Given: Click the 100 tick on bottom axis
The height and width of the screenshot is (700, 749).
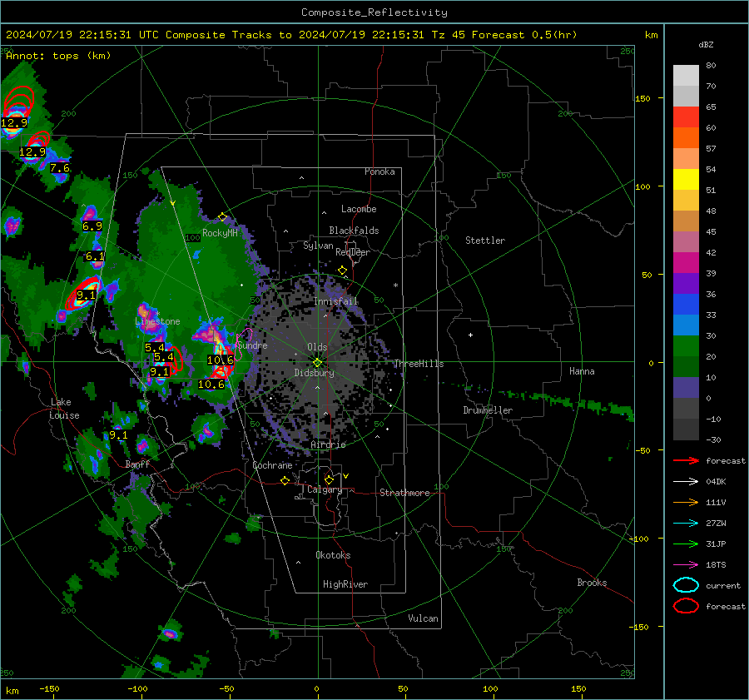Looking at the screenshot, I should (x=490, y=688).
